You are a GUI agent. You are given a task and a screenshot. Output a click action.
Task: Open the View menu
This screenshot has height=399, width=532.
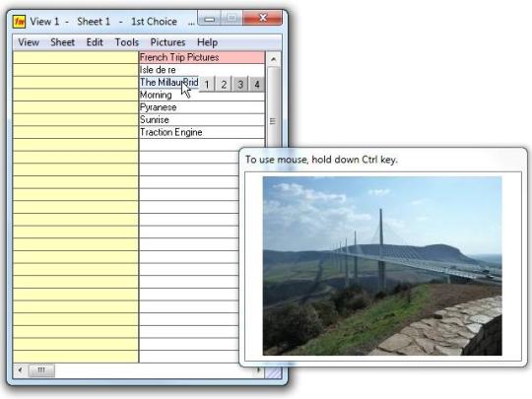click(x=29, y=42)
